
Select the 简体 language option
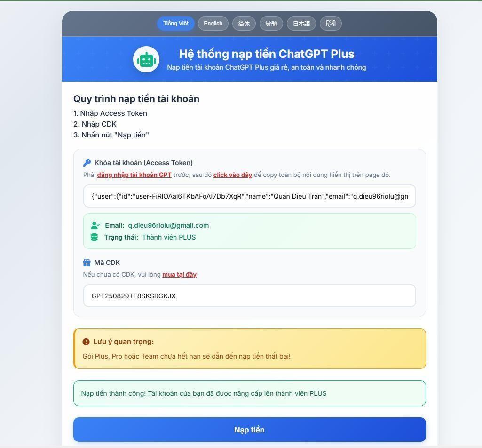[244, 24]
